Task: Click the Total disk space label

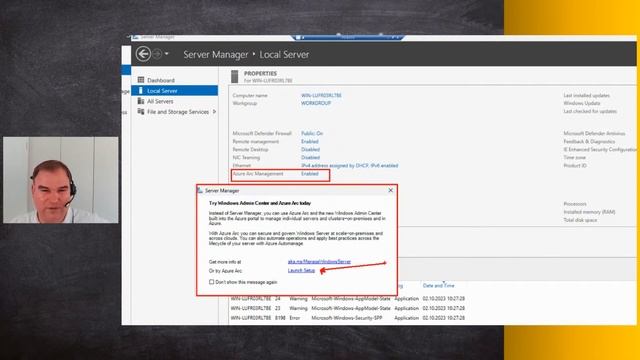Action: [x=580, y=220]
